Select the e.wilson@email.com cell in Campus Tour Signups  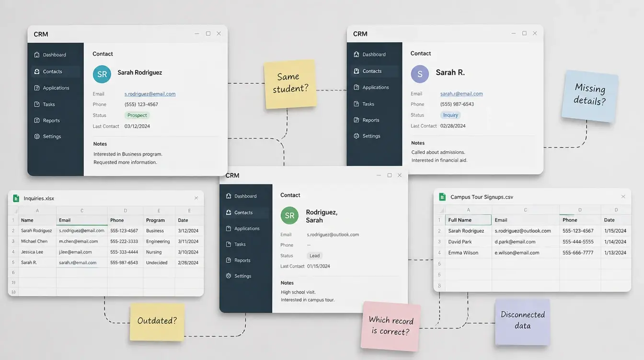click(x=526, y=253)
